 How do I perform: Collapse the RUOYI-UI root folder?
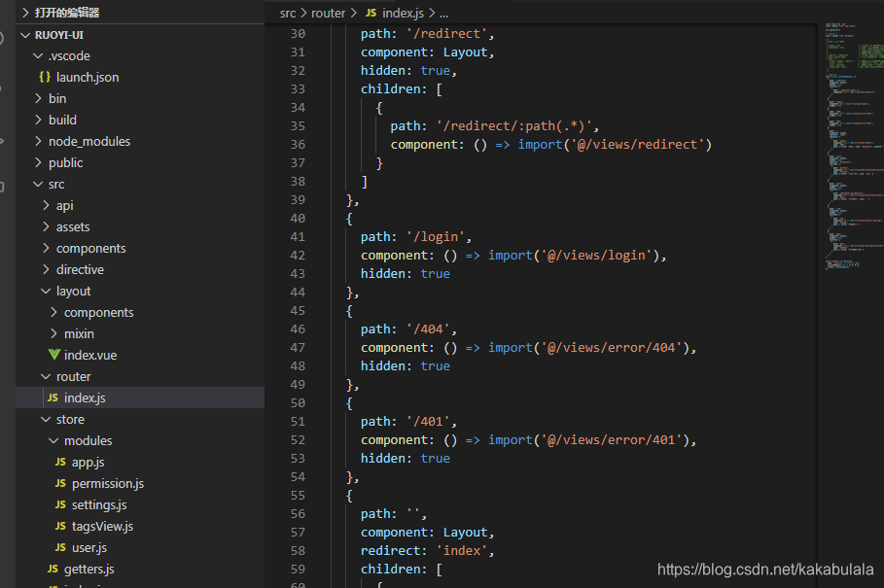coord(25,35)
